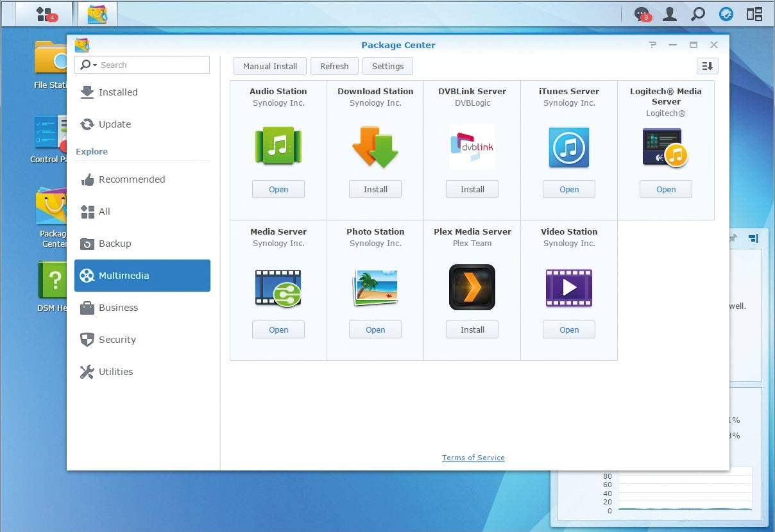The height and width of the screenshot is (532, 775).
Task: Open the iTunes Server music icon
Action: [569, 147]
